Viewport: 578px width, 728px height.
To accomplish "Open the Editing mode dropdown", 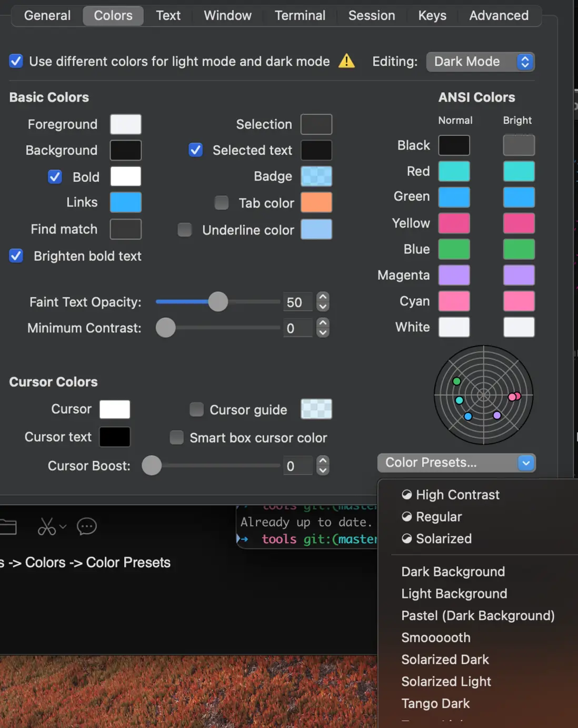I will (480, 62).
